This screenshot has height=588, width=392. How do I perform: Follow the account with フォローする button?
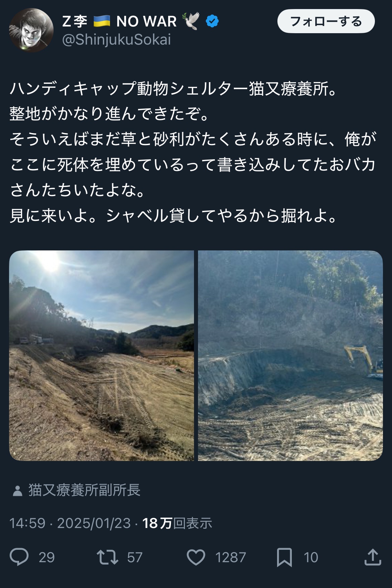pyautogui.click(x=326, y=21)
